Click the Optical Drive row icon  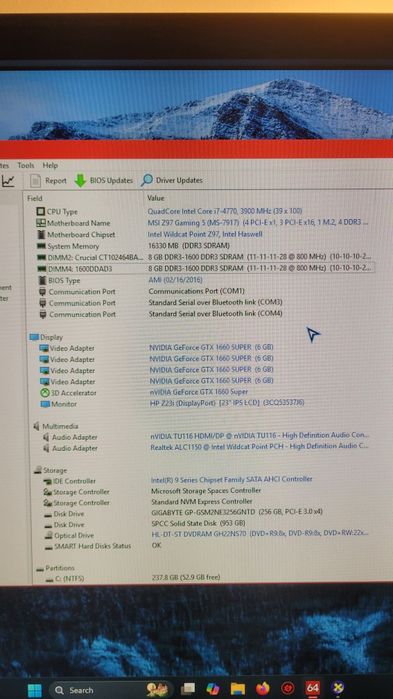pos(48,535)
